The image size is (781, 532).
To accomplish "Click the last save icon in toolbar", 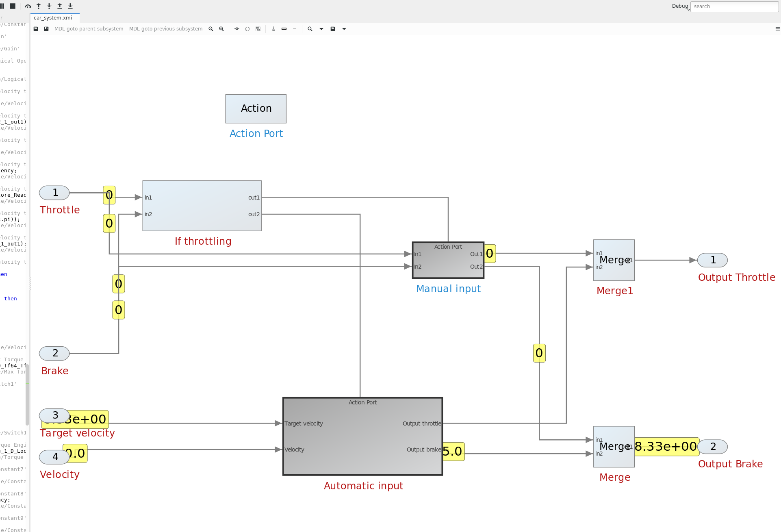I will click(x=333, y=29).
